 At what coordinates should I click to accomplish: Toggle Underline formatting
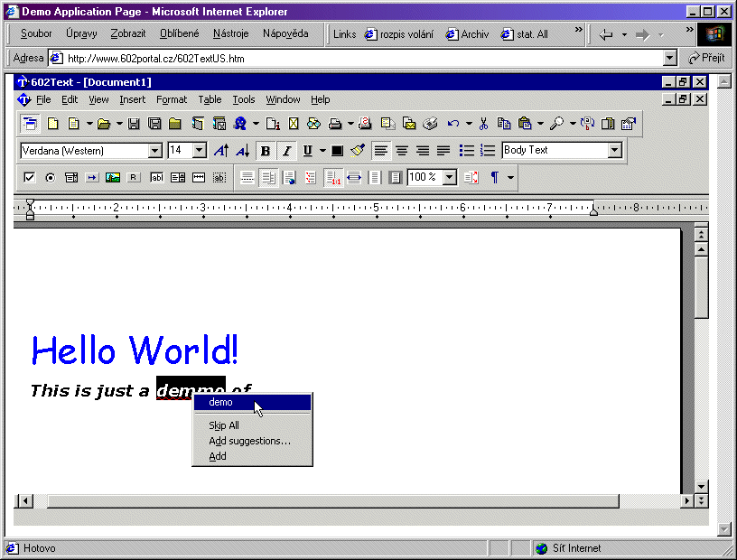307,151
